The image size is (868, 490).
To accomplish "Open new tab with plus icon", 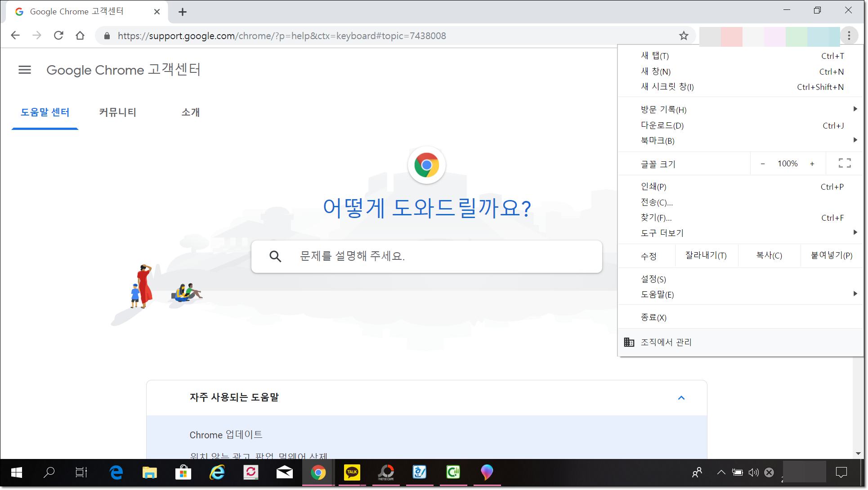I will click(182, 12).
